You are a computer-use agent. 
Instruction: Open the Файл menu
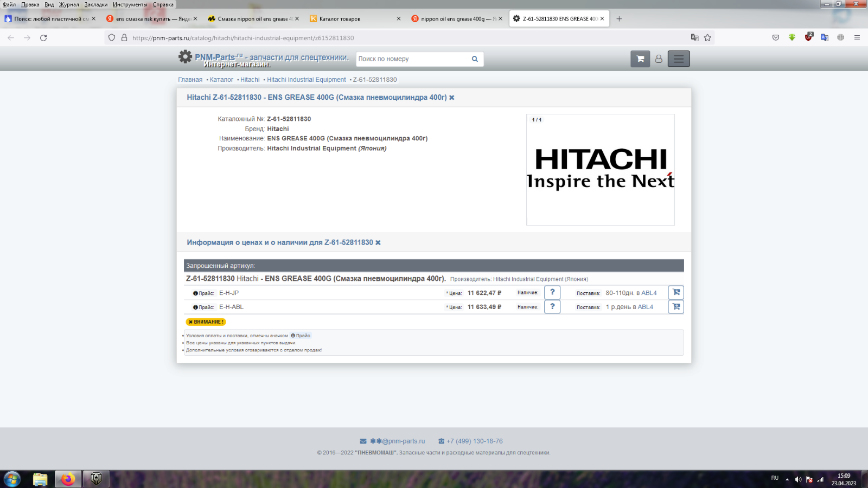(9, 4)
